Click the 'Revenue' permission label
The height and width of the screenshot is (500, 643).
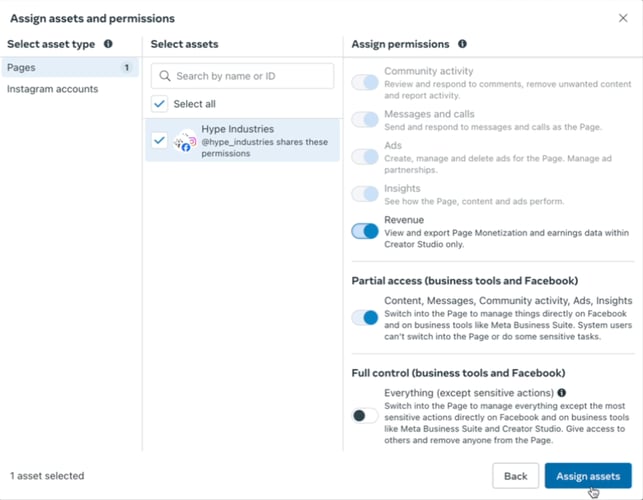[404, 220]
